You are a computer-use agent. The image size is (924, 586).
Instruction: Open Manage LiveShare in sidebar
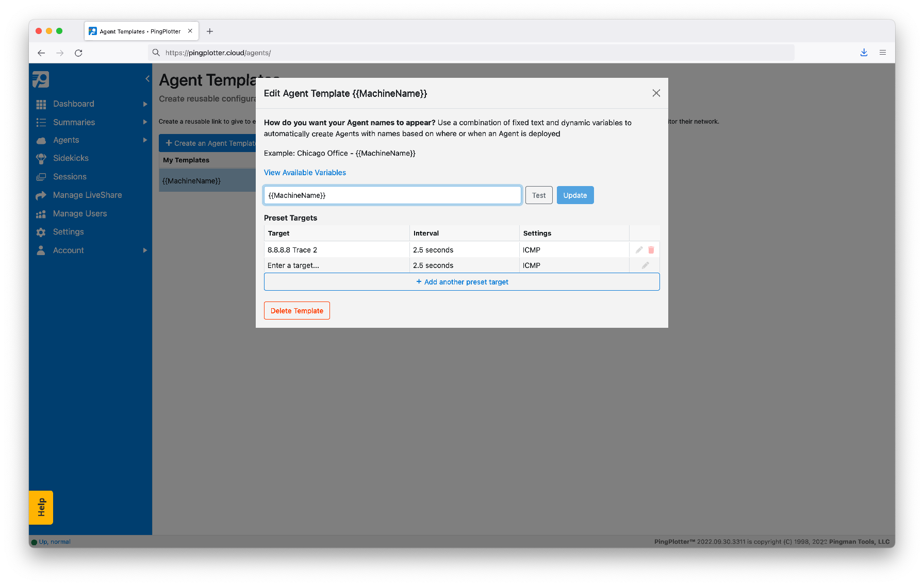click(87, 195)
